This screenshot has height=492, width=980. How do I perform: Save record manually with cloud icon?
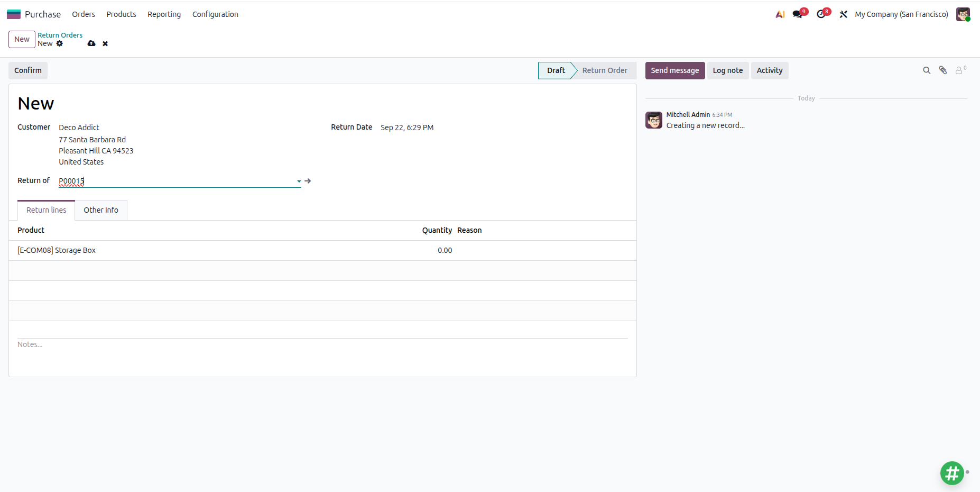point(91,43)
